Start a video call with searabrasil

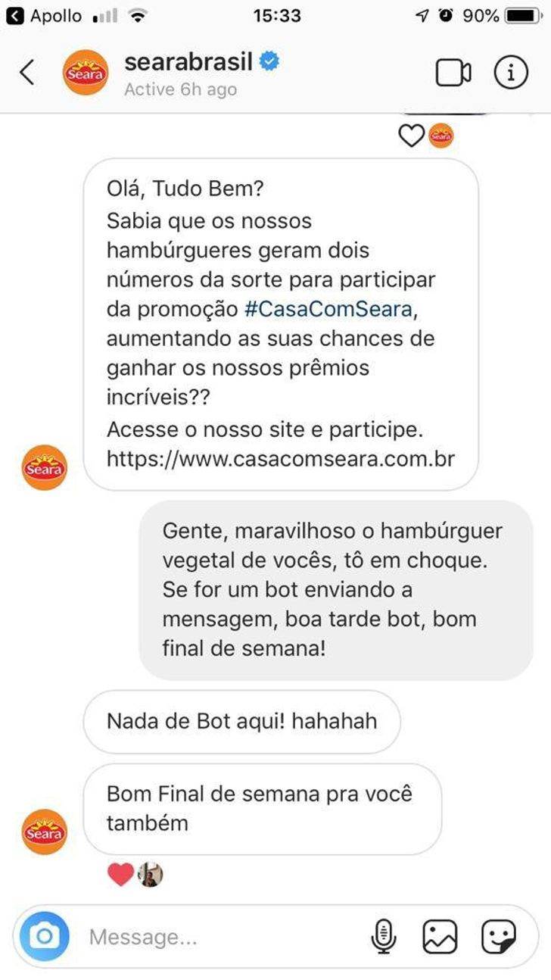tap(453, 73)
